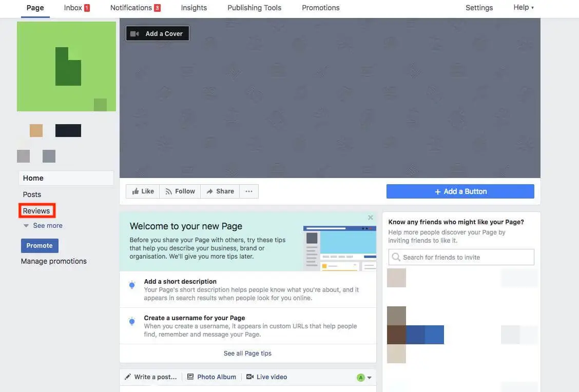
Task: Switch to the Notifications tab
Action: (135, 8)
